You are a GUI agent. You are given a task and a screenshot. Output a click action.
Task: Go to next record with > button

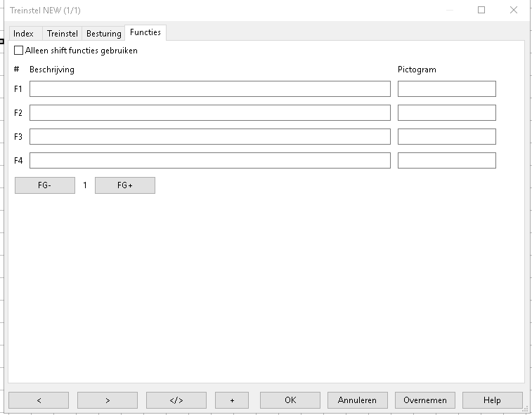(x=107, y=400)
